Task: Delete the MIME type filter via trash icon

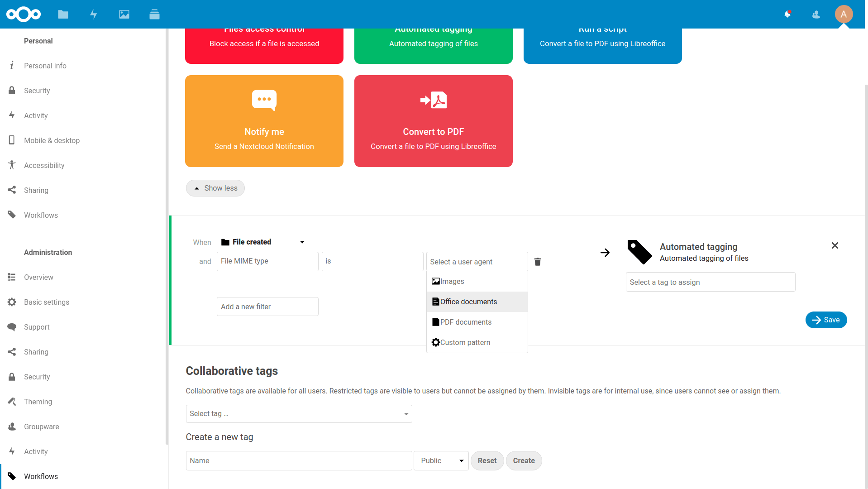Action: 537,262
